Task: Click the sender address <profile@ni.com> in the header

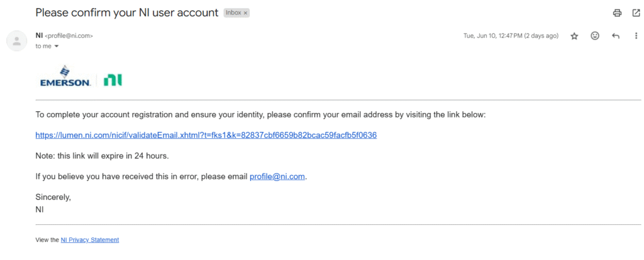Action: click(69, 36)
